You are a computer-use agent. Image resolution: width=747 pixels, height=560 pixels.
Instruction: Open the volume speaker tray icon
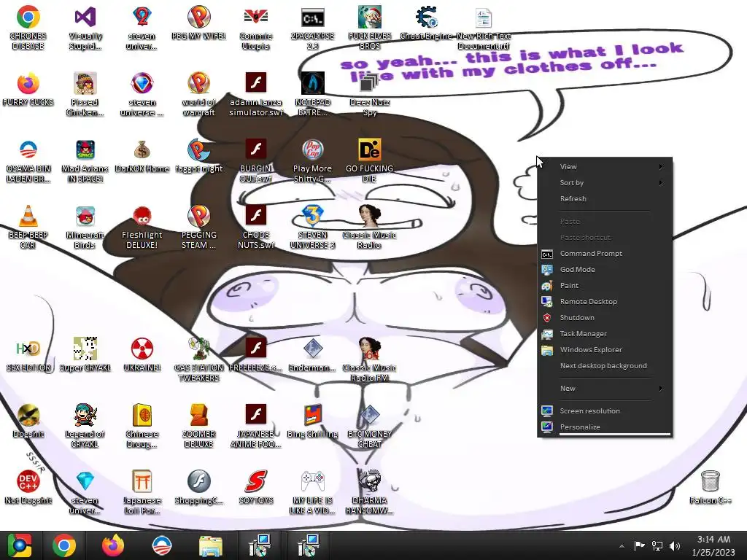click(x=675, y=545)
